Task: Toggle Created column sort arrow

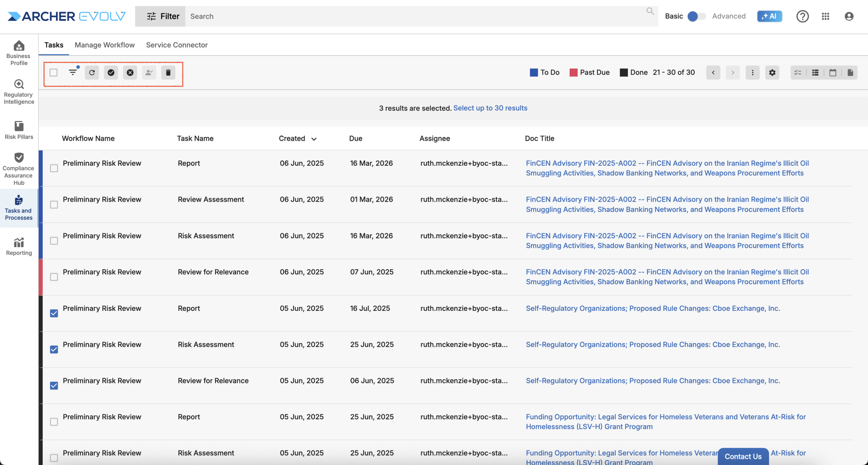Action: click(x=314, y=139)
